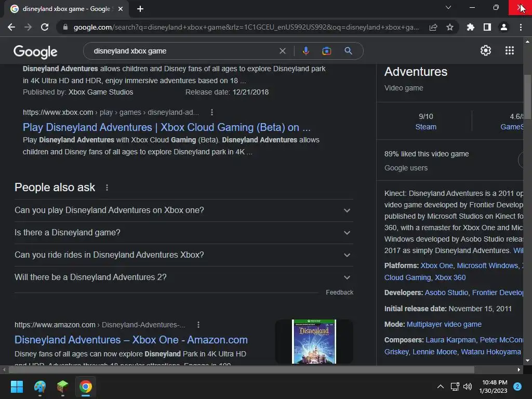Open the Laura Karpman composer link
532x399 pixels.
(451, 340)
